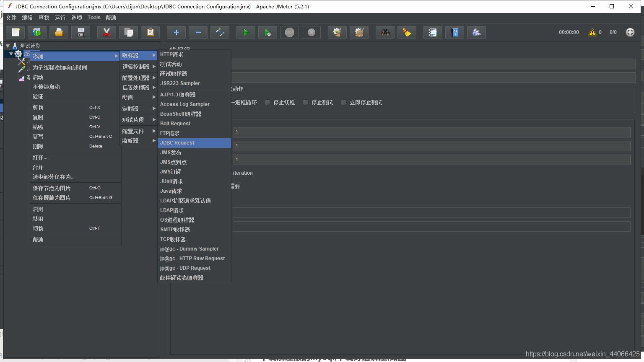Expand the 配置元件 submenu
The width and height of the screenshot is (644, 362).
click(x=139, y=131)
